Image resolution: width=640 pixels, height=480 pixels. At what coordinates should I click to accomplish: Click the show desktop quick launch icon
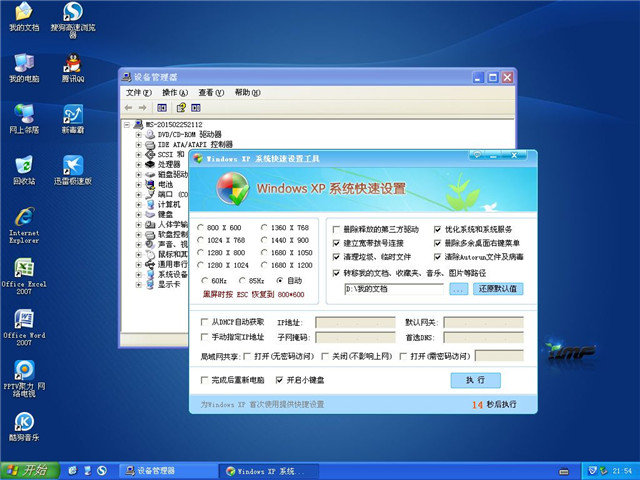87,471
